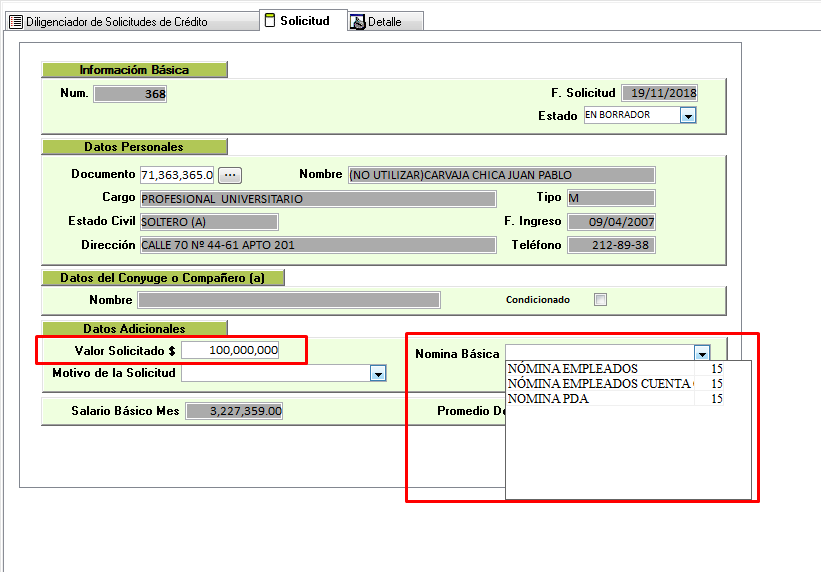Click the Documento lookup ellipsis button
Viewport: 821px width, 572px height.
[x=230, y=175]
